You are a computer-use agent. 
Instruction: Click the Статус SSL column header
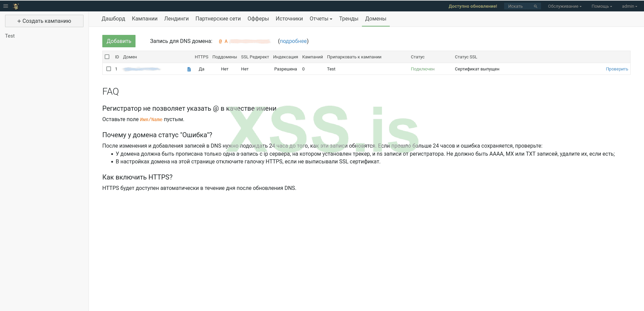tap(466, 57)
